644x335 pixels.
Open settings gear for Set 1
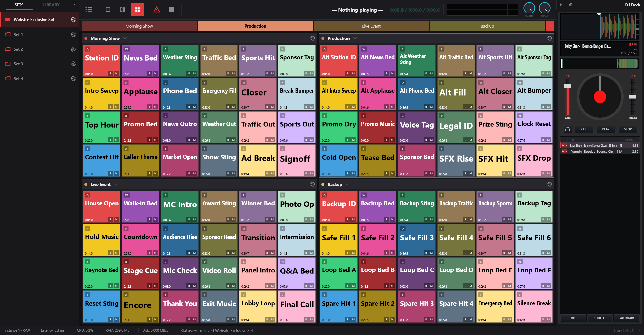[x=73, y=35]
